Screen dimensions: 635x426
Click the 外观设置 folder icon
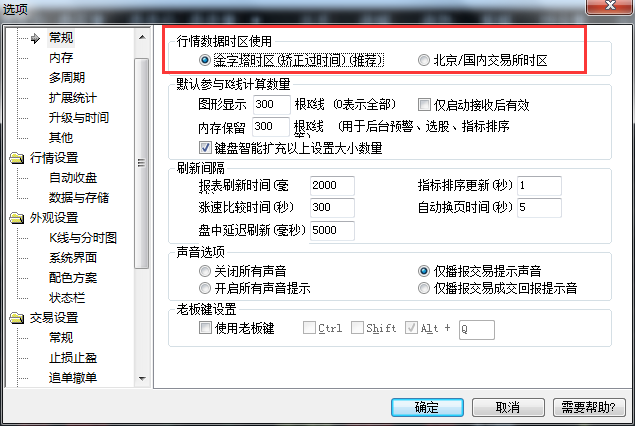tap(17, 218)
